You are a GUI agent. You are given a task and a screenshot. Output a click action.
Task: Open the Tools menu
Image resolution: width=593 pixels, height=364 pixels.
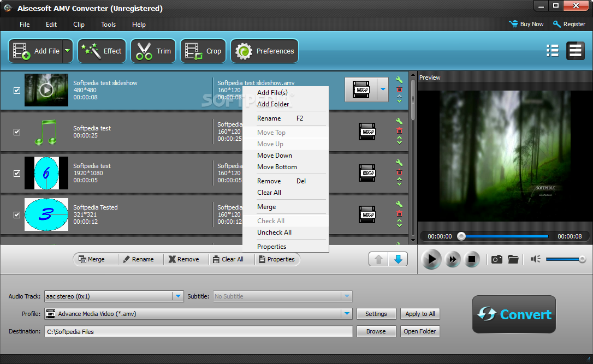pyautogui.click(x=108, y=25)
